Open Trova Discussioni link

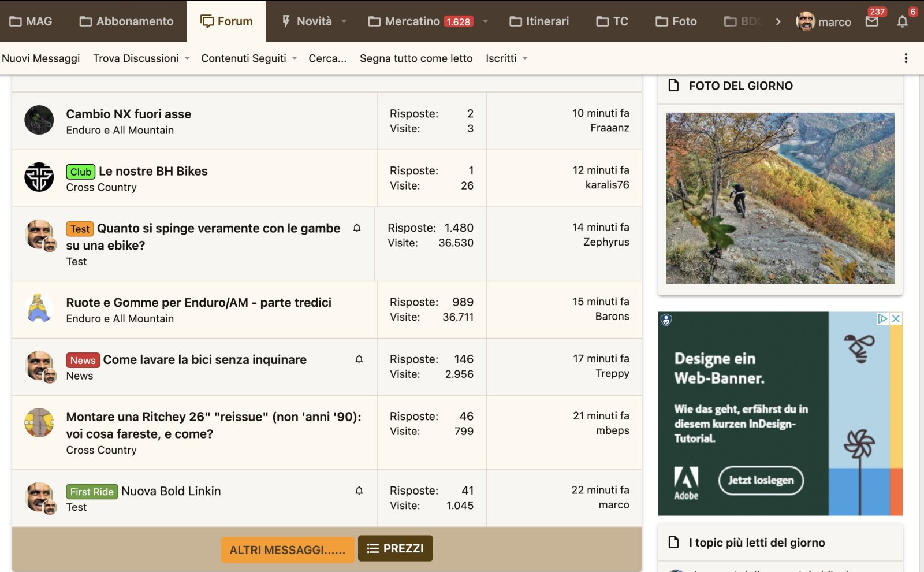[136, 58]
